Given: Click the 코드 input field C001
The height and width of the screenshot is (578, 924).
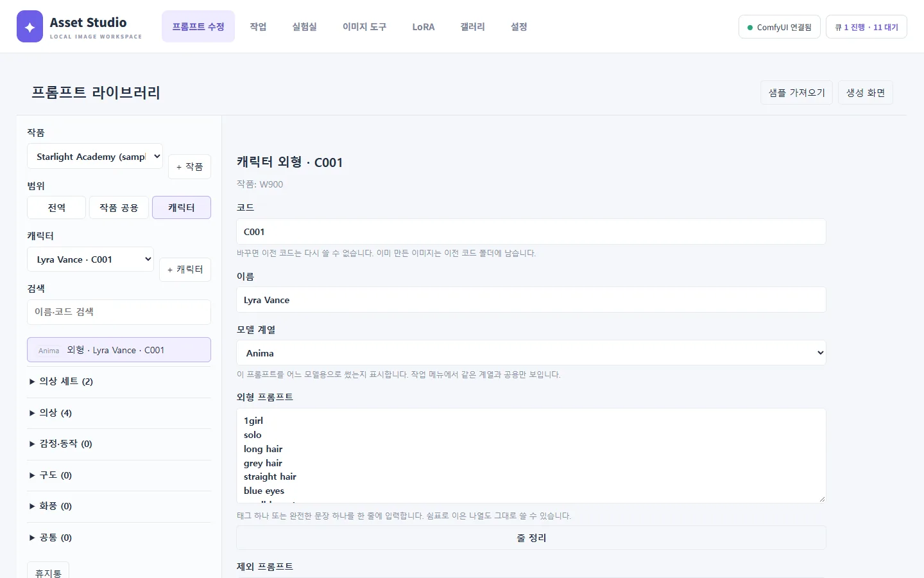Looking at the screenshot, I should (x=531, y=232).
